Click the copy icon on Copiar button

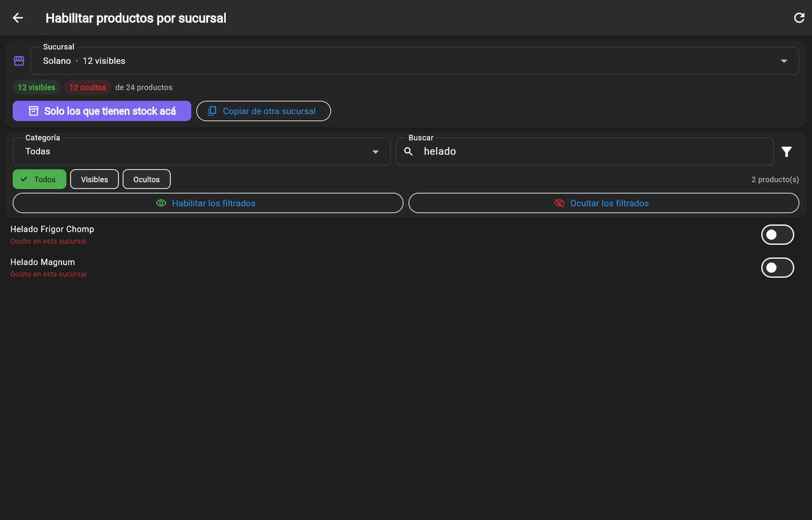coord(212,111)
